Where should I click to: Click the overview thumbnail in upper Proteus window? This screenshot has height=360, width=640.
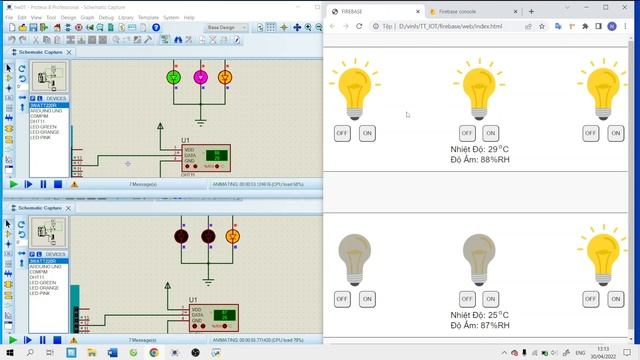pyautogui.click(x=49, y=77)
